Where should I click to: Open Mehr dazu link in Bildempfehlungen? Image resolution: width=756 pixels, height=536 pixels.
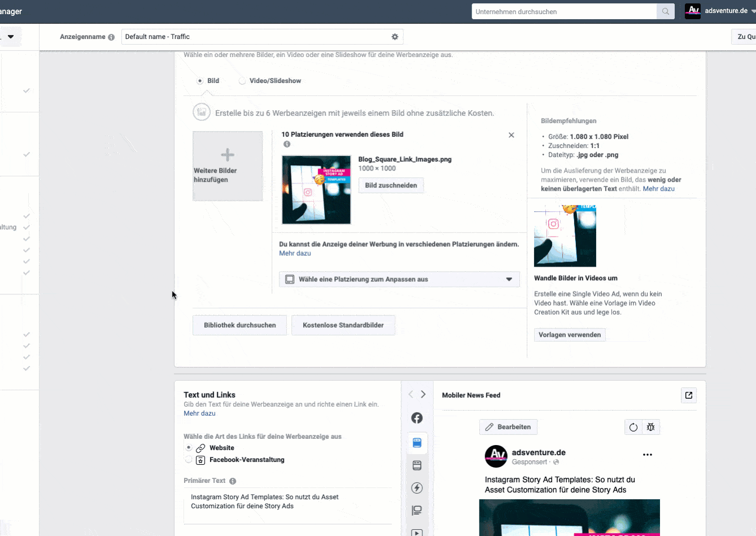point(658,189)
